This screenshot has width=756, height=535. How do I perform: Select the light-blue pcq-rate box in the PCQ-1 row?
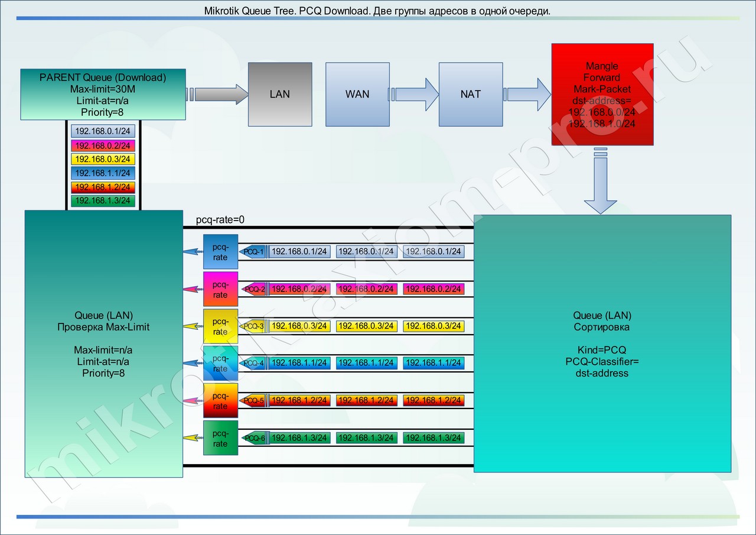click(220, 252)
